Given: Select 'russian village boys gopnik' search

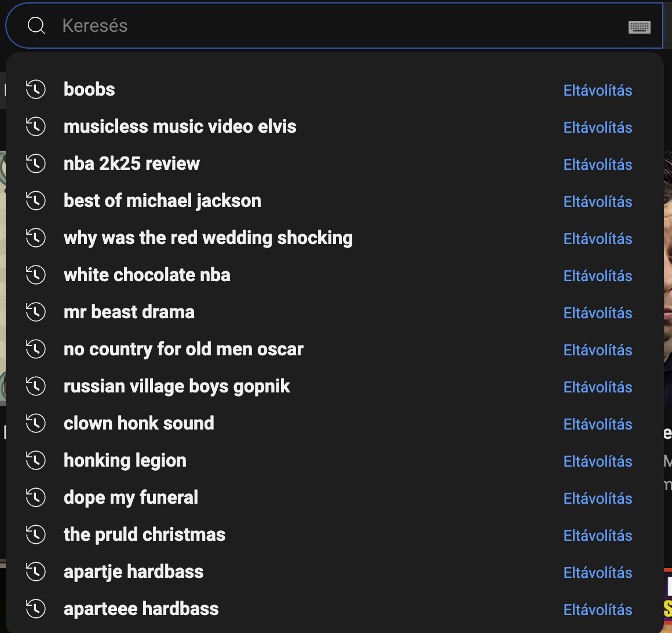Looking at the screenshot, I should [x=177, y=386].
